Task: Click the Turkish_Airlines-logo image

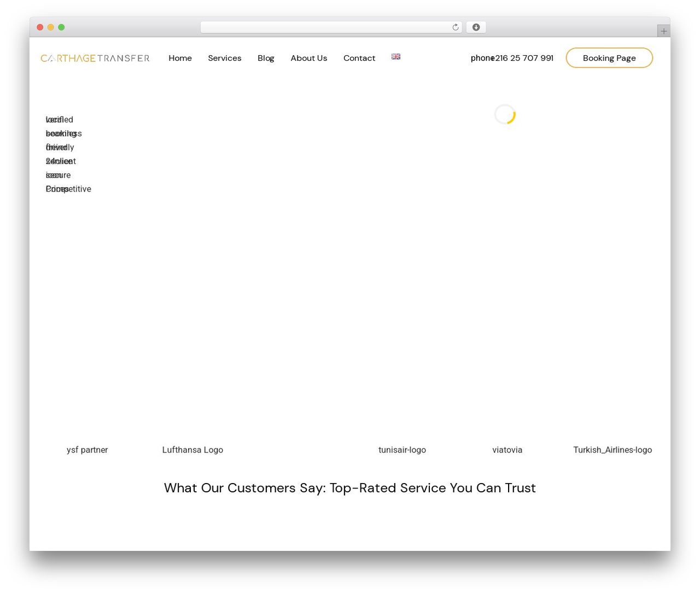Action: pos(612,450)
